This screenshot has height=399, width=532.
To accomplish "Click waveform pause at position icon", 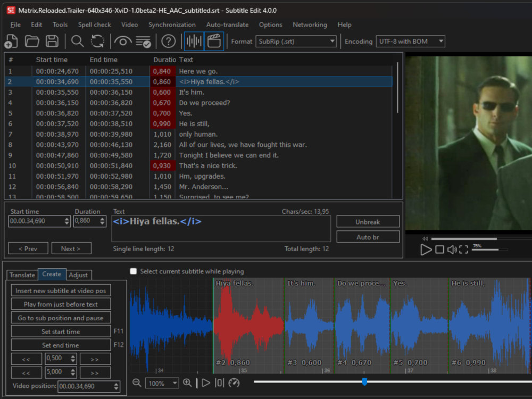I will point(220,383).
